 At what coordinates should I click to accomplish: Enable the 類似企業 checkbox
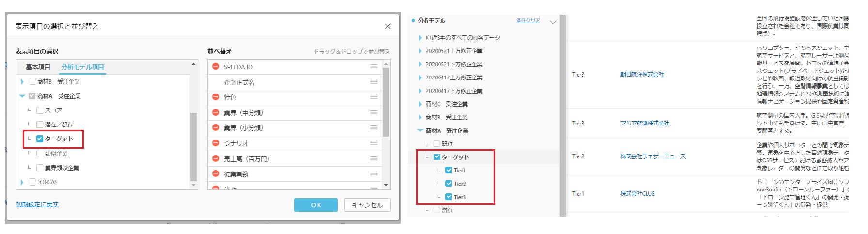point(40,154)
